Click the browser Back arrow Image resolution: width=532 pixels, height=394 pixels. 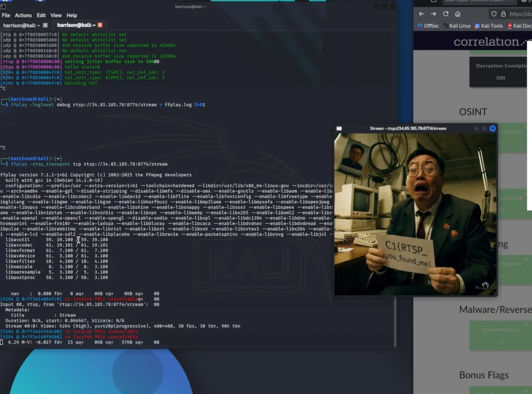pyautogui.click(x=421, y=14)
